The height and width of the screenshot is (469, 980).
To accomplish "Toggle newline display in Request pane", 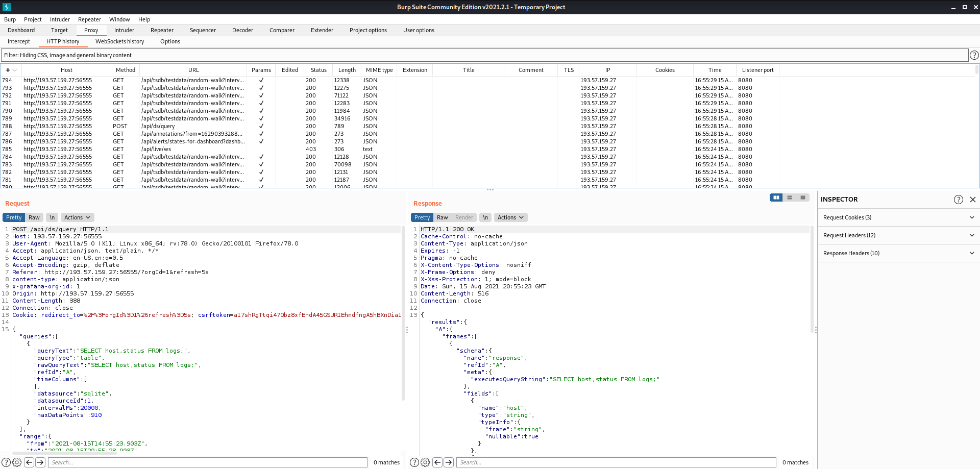I will (x=52, y=217).
